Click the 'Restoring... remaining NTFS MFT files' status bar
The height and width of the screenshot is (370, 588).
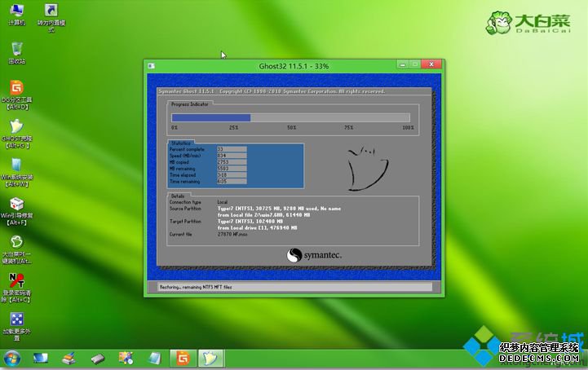coord(294,287)
